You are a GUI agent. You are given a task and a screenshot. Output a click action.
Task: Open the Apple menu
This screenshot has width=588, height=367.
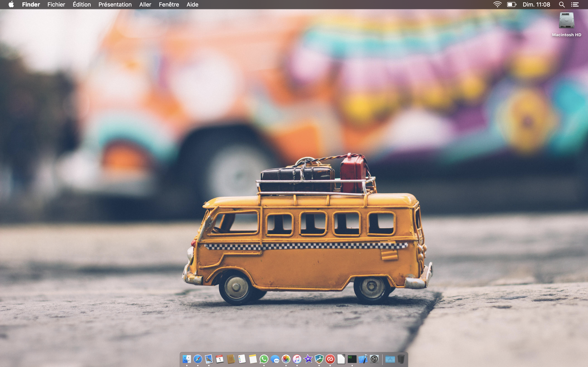pos(11,4)
